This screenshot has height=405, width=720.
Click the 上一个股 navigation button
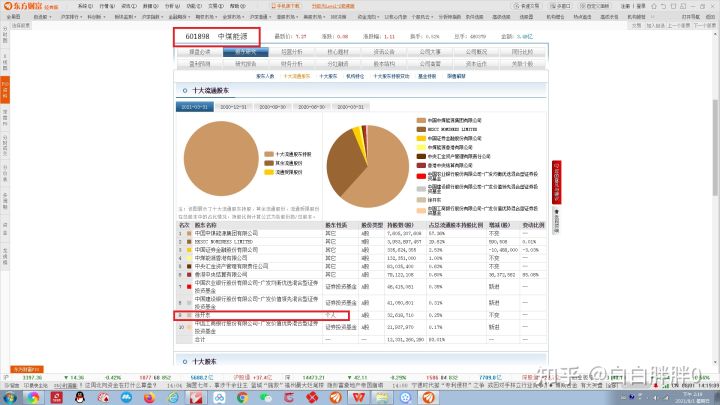pyautogui.click(x=679, y=26)
